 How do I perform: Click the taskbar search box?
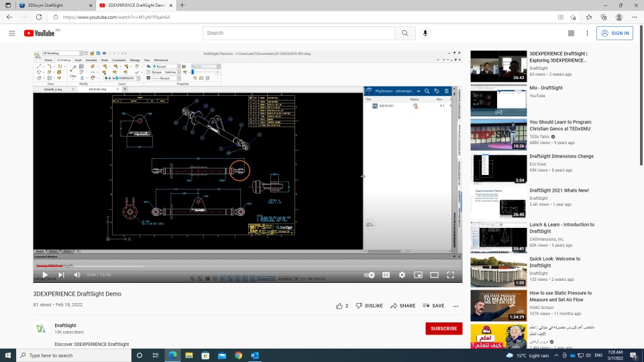point(74,355)
